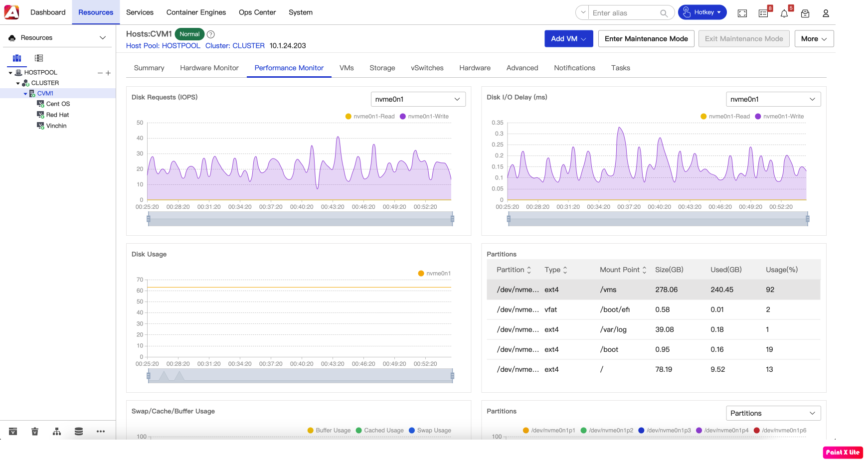The image size is (868, 463).
Task: Click the plus icon next to HOSTPOOL
Action: pos(108,73)
